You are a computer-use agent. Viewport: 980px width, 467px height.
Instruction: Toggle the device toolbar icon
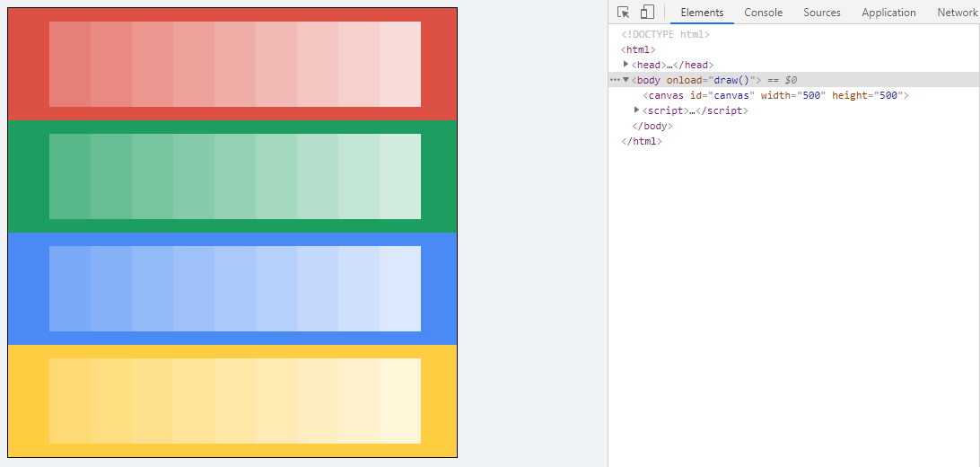pos(648,13)
